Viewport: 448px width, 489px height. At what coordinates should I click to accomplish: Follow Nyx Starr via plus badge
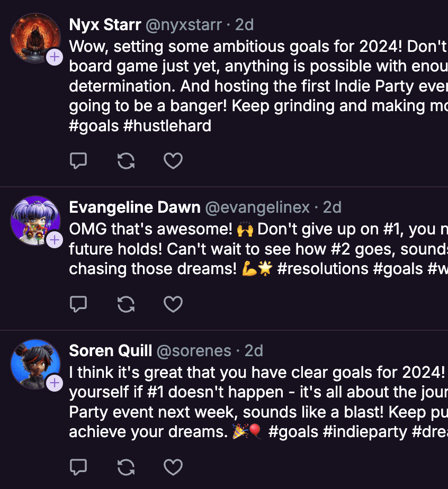pyautogui.click(x=55, y=57)
